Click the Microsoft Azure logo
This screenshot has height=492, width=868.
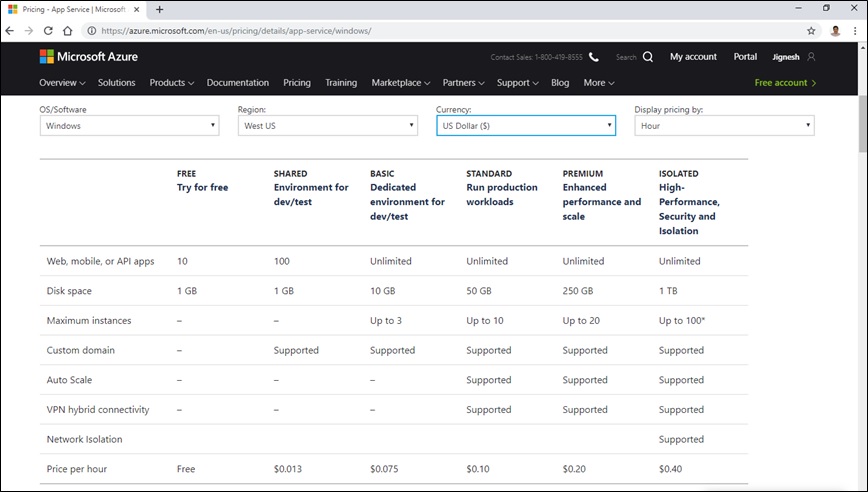[91, 57]
